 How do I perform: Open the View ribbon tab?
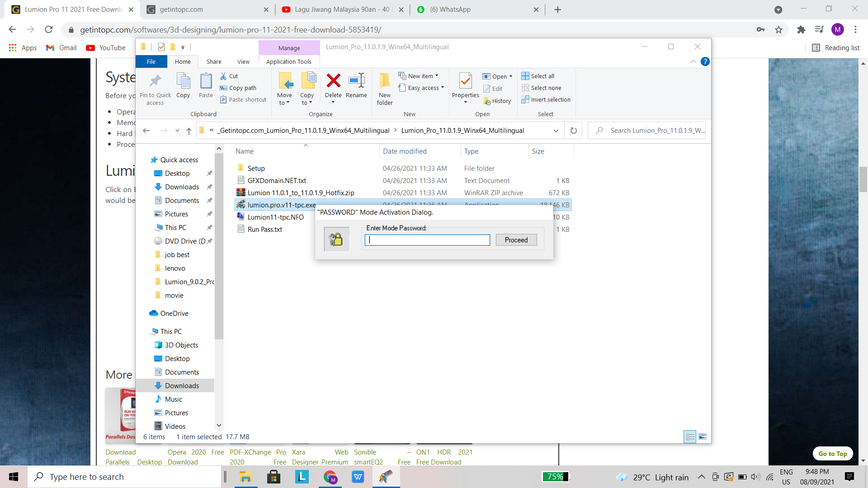[243, 62]
